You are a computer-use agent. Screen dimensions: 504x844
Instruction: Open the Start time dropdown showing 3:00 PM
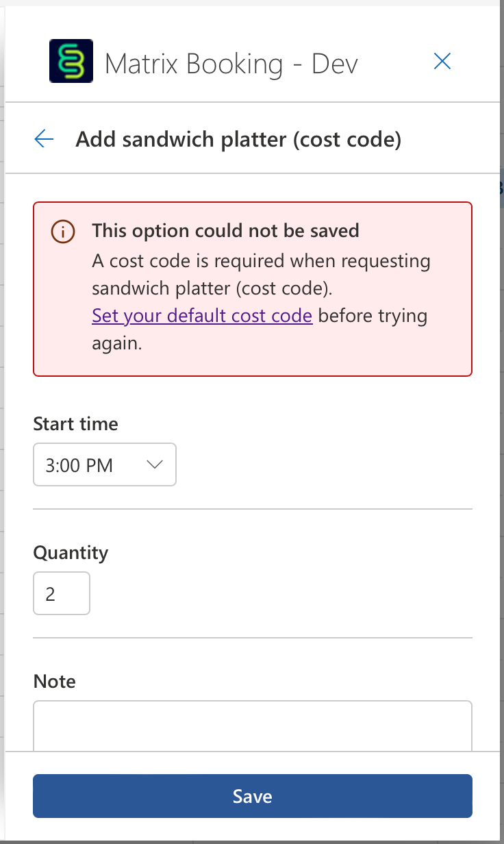(x=105, y=465)
